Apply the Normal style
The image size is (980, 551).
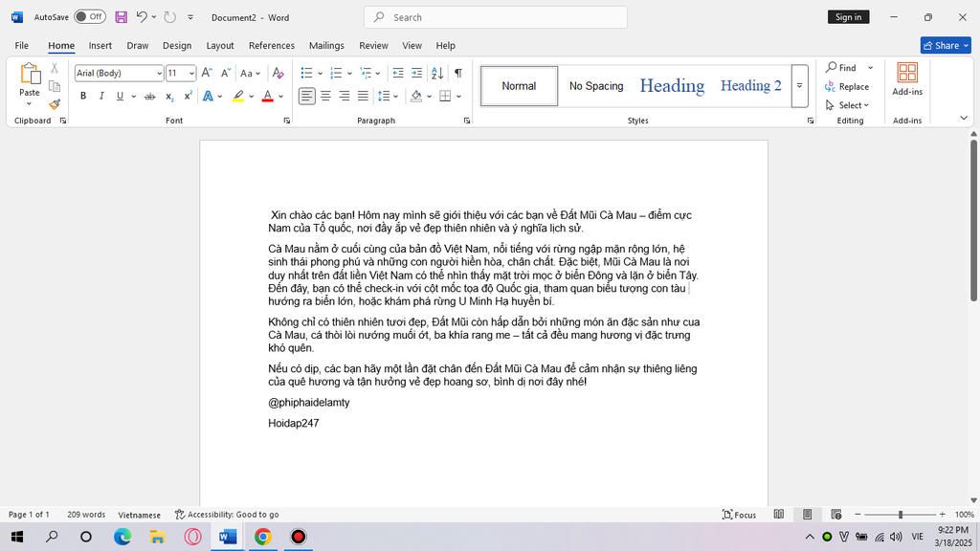[519, 86]
